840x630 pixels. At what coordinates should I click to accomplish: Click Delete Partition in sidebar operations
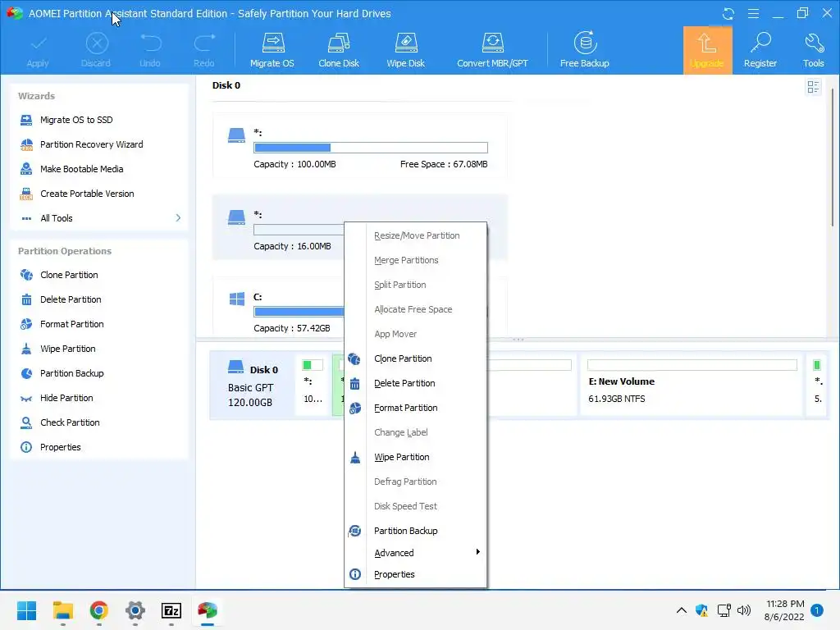coord(71,299)
